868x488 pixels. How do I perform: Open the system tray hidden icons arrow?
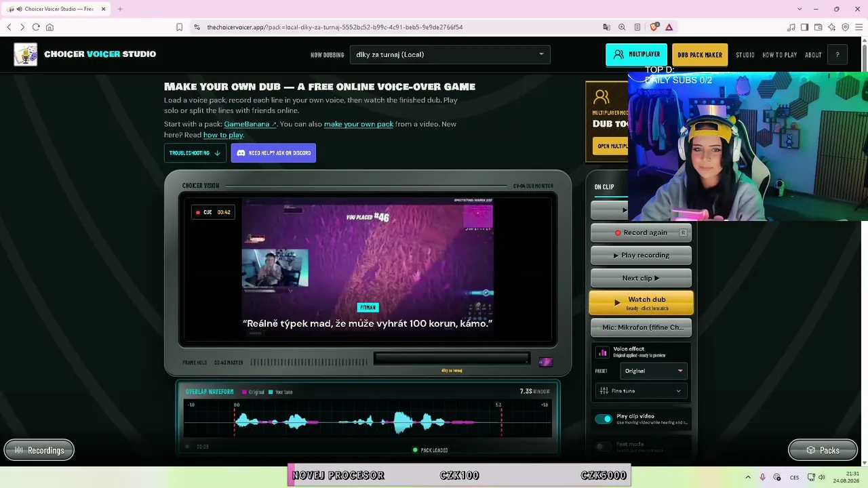tap(748, 477)
